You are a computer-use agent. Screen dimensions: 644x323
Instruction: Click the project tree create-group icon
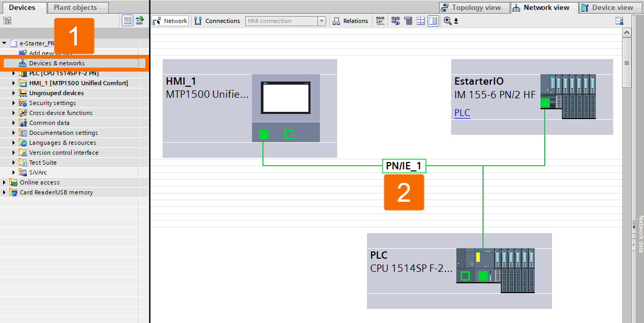tap(7, 20)
